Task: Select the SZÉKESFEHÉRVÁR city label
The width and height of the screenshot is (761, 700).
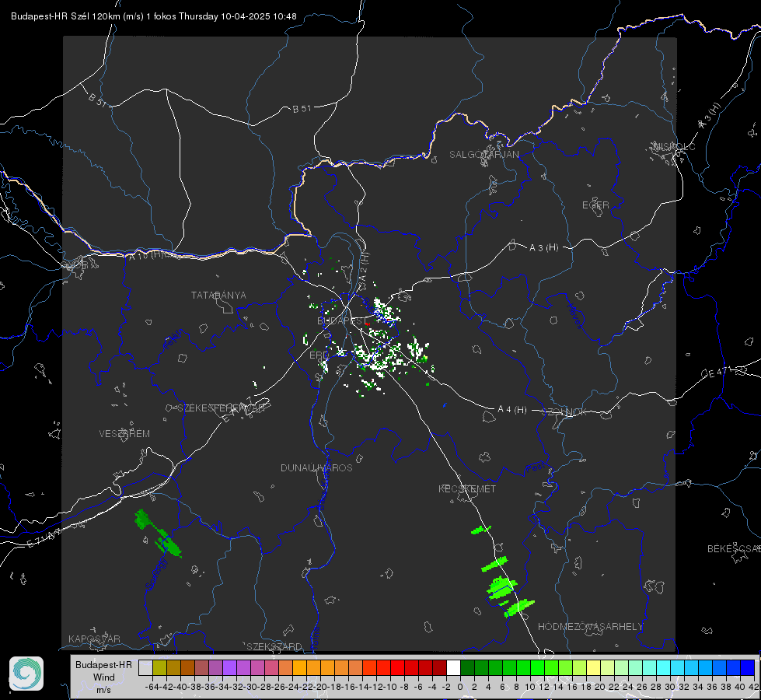Action: point(221,408)
